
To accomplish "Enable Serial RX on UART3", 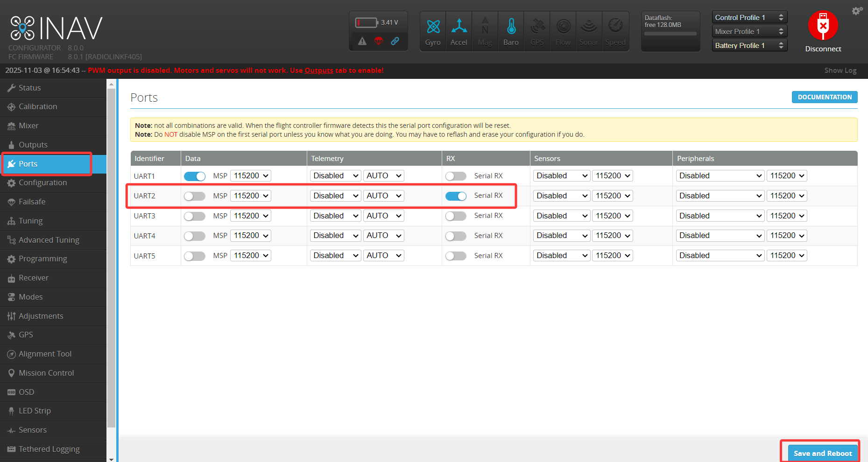I will pyautogui.click(x=456, y=216).
